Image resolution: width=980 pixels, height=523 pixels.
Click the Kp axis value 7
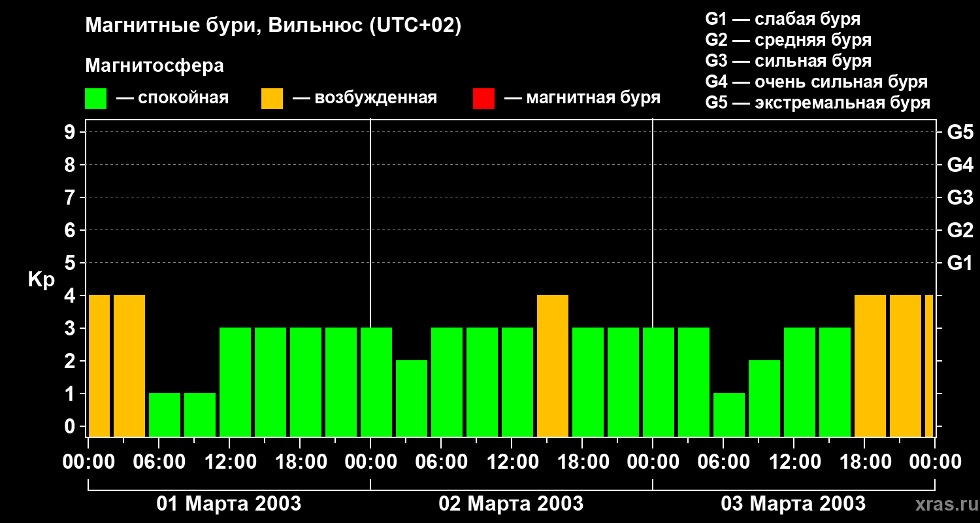point(71,197)
